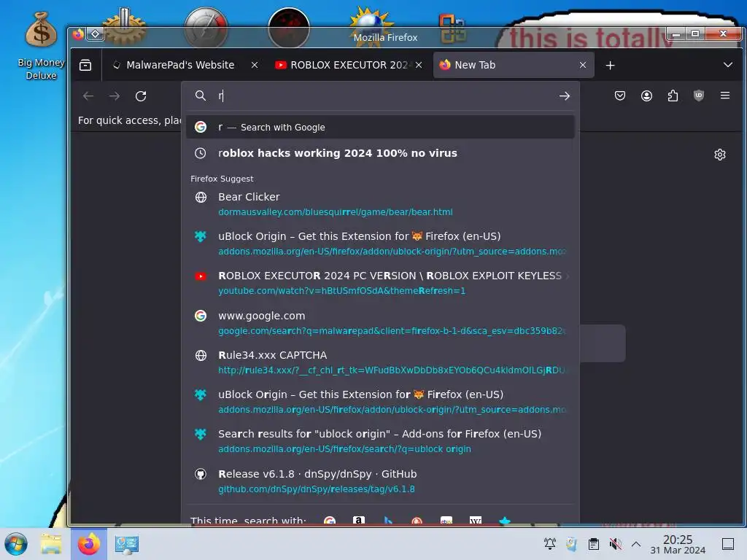Open the Rule34.xxx CAPTCHA suggestion
This screenshot has width=747, height=560.
pyautogui.click(x=380, y=362)
